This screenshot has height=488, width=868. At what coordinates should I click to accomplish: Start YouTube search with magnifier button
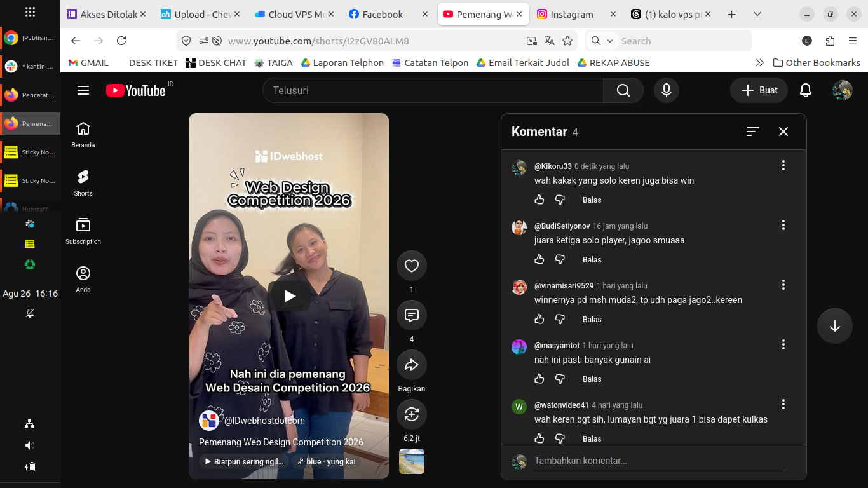pos(623,90)
